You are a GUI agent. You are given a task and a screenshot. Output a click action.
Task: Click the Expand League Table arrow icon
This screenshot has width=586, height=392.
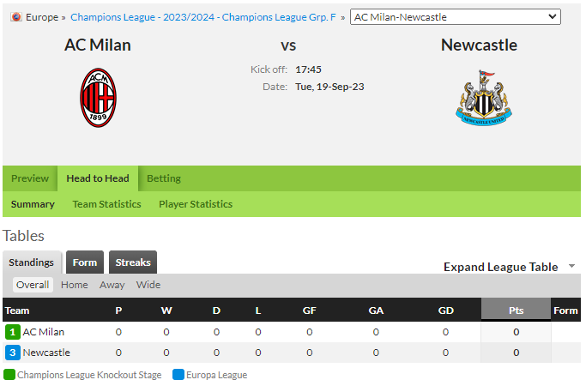(x=571, y=266)
